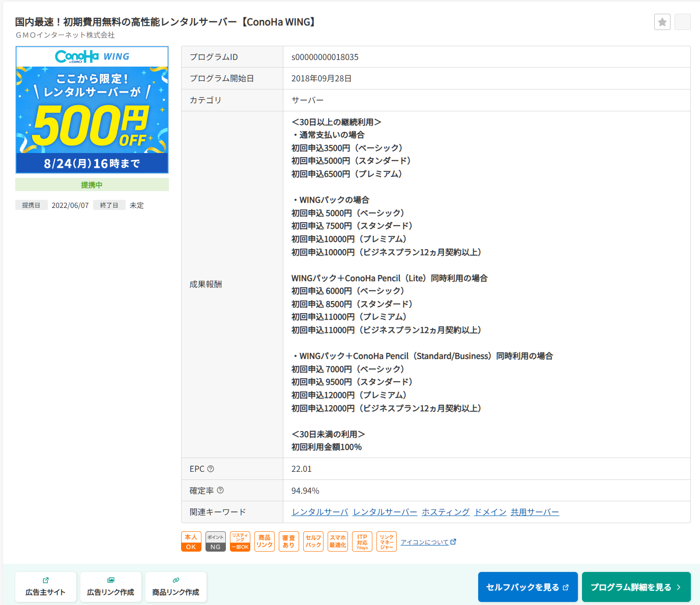The image size is (700, 605).
Task: Click the company name GMOインターネット株式会社
Action: coord(65,35)
